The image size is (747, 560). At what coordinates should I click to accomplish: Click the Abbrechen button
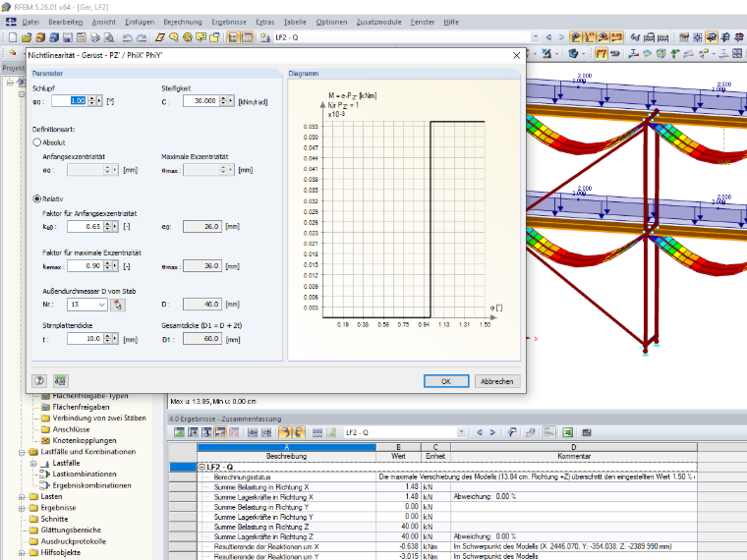[497, 381]
